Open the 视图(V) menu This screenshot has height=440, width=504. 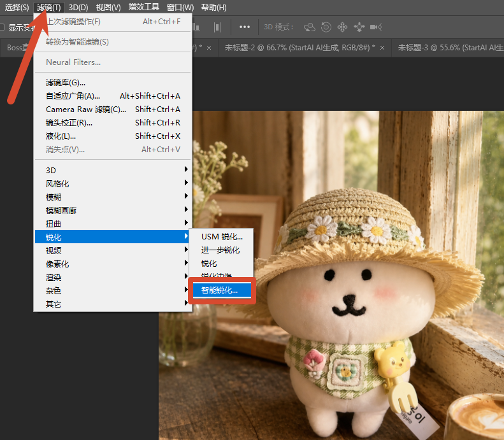coord(108,8)
